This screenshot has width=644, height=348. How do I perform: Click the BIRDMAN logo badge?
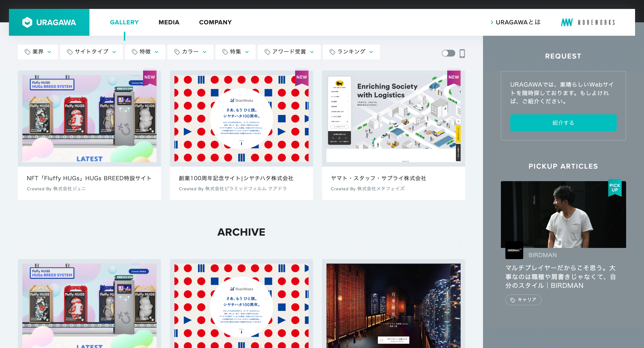[x=514, y=250]
